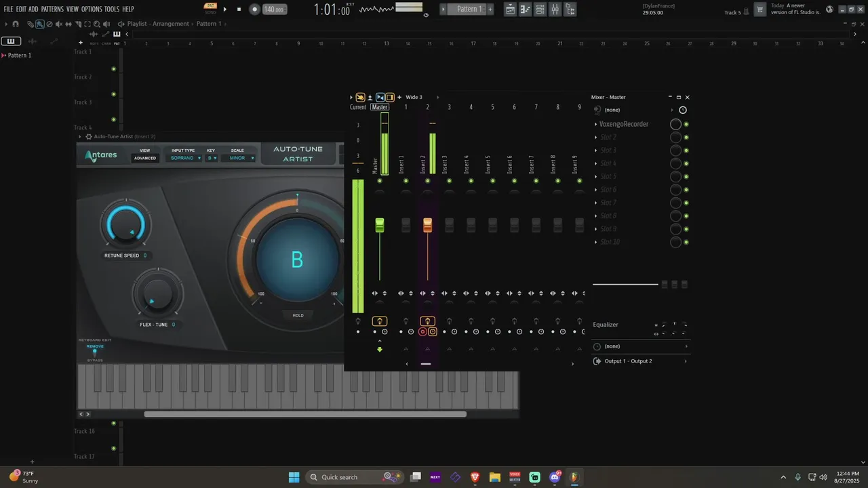Expand the Slot 5 arrow in Mixer
The width and height of the screenshot is (868, 488).
(596, 177)
